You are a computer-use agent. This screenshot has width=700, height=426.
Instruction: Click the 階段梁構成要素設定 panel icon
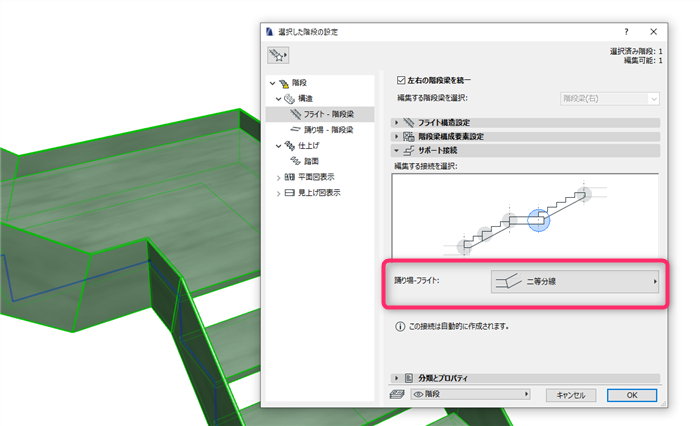(408, 136)
